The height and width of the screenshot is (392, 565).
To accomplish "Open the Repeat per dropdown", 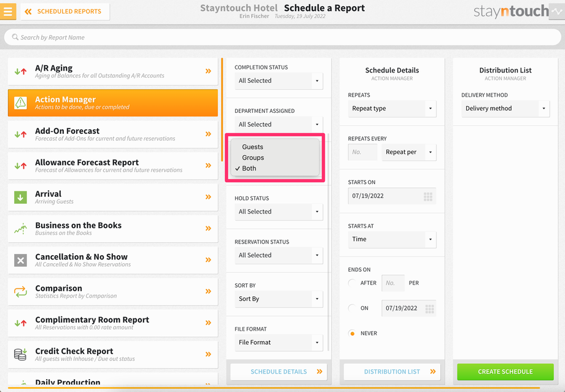I will 409,152.
